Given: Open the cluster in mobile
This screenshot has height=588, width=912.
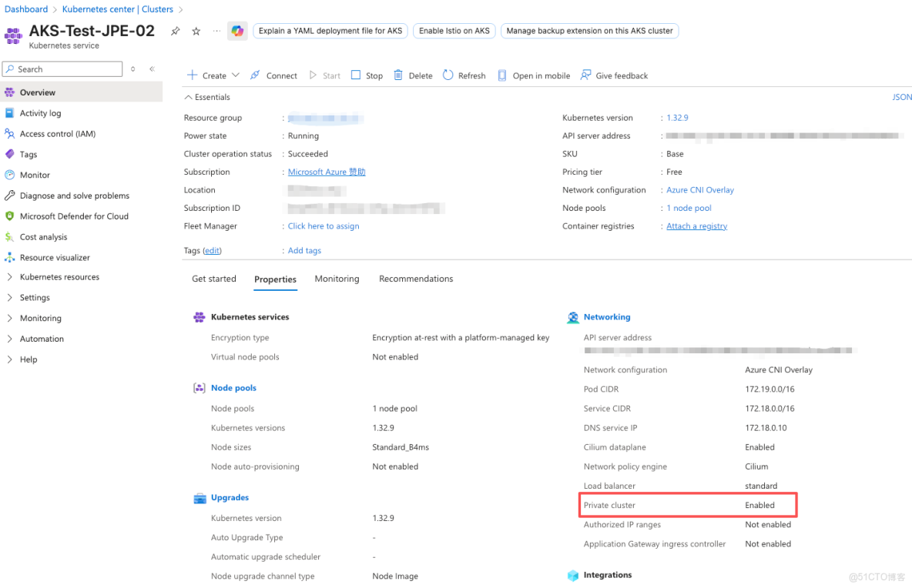Looking at the screenshot, I should 533,75.
